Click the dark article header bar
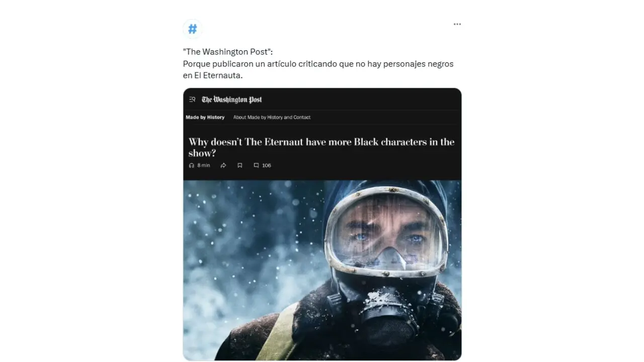 click(322, 100)
